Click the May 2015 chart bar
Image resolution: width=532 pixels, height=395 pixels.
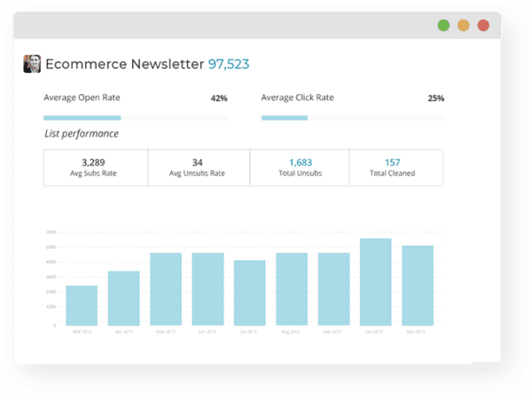(166, 289)
